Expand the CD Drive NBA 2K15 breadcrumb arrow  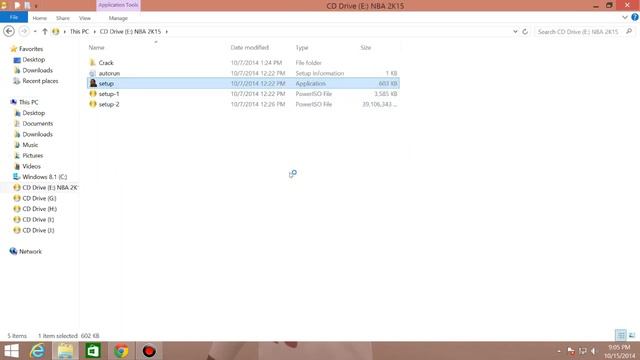point(167,31)
